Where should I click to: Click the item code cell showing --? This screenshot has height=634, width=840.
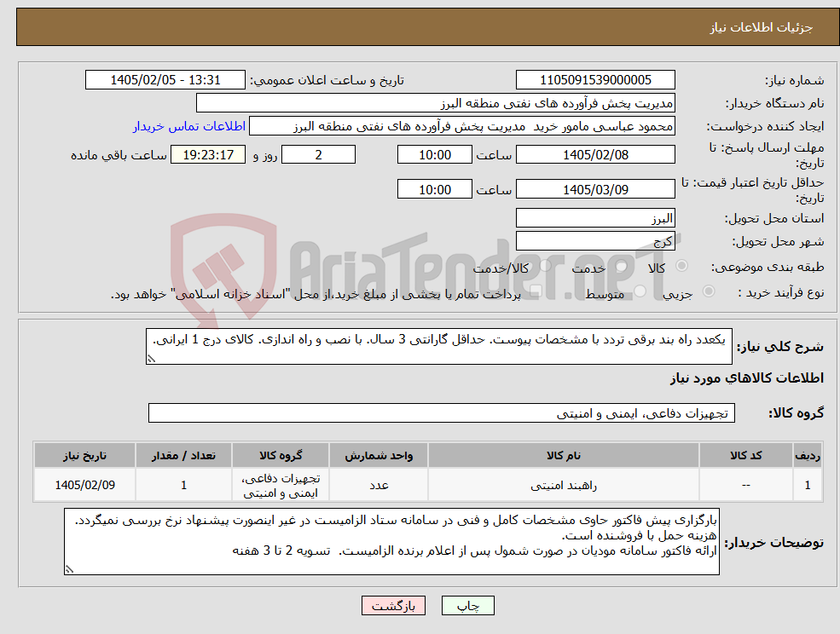coord(745,485)
